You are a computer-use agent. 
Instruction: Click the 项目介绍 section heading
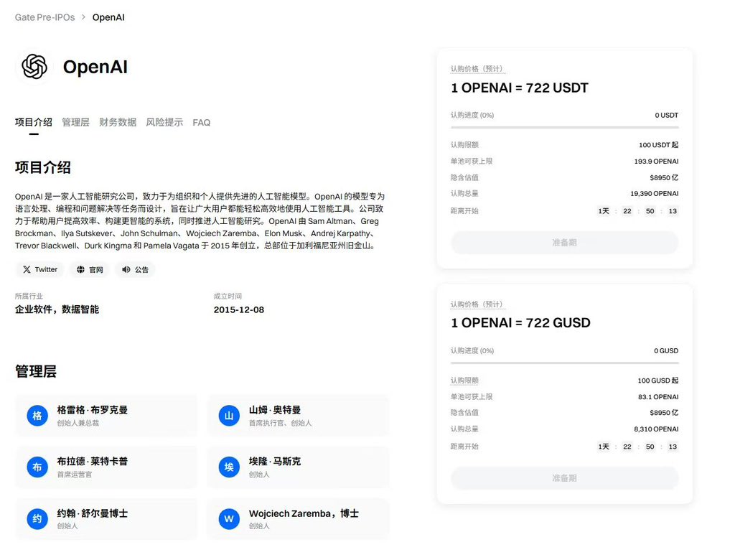42,167
